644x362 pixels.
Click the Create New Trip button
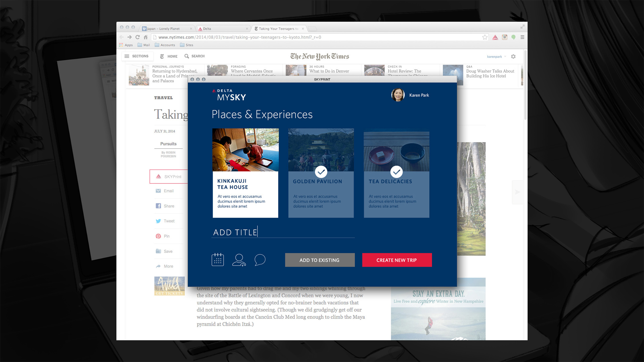[x=397, y=260]
